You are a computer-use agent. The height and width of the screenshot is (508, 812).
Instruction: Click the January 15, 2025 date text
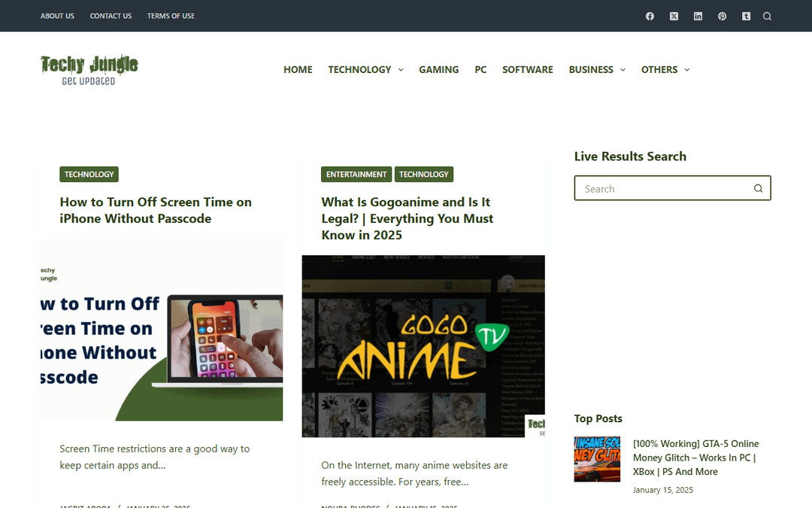click(663, 490)
